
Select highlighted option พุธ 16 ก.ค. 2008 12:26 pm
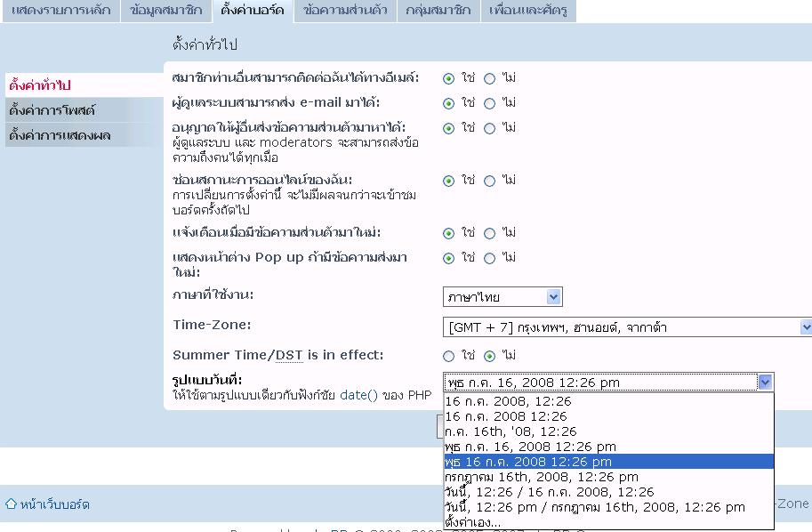pos(528,462)
